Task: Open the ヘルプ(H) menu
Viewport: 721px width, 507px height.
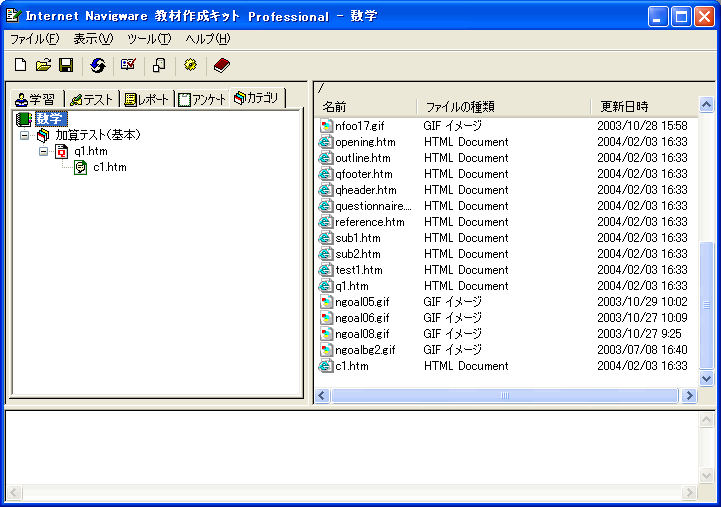Action: tap(208, 39)
